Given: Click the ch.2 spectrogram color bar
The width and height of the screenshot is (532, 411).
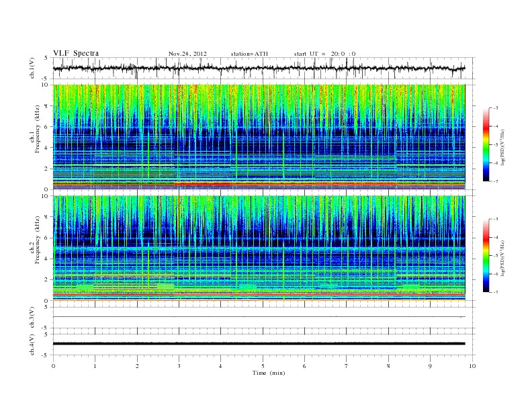Looking at the screenshot, I should (x=486, y=255).
